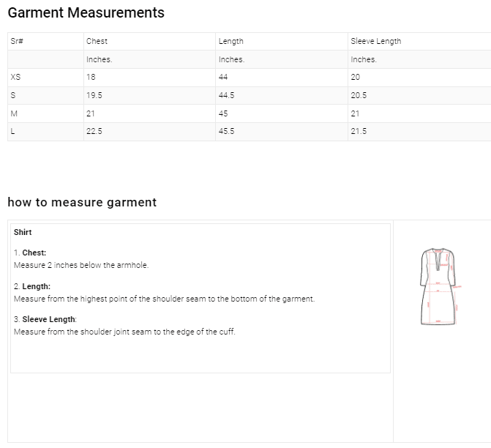
Task: Click the XS chest value 18
Action: [91, 77]
